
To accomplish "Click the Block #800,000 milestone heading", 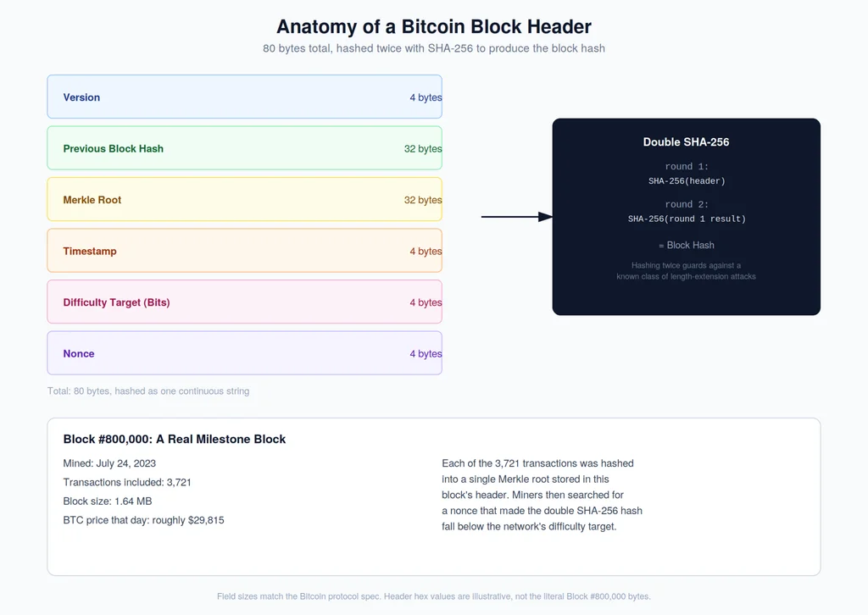I will (175, 439).
